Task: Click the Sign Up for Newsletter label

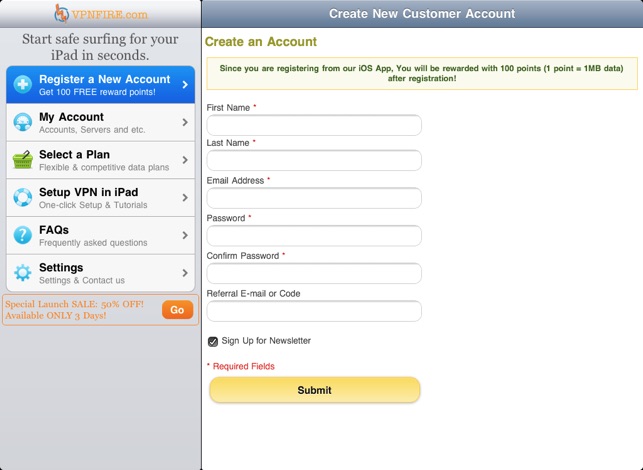Action: coord(266,341)
